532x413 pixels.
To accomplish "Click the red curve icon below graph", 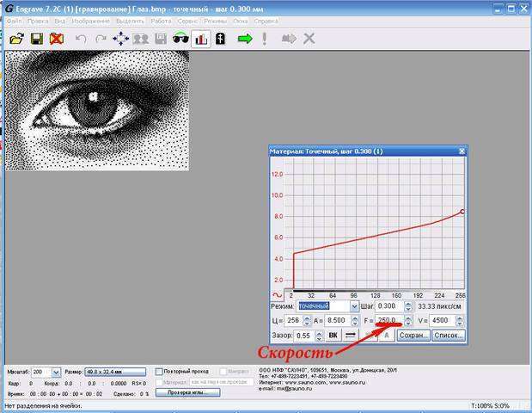I will (x=277, y=294).
